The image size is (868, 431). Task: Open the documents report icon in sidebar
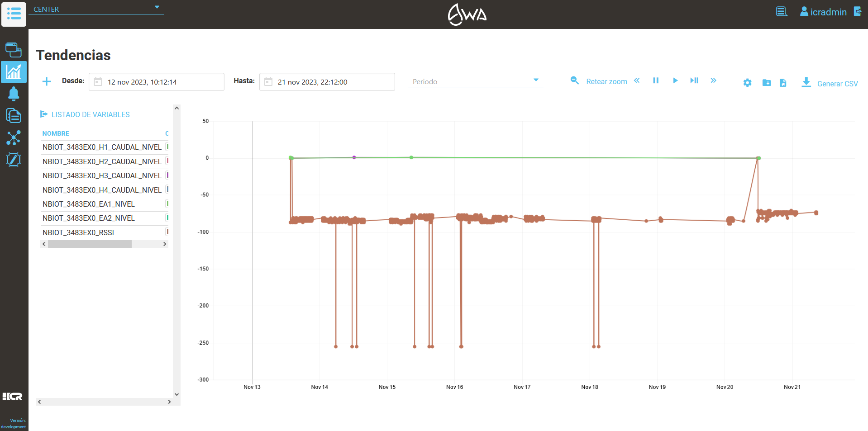point(14,116)
